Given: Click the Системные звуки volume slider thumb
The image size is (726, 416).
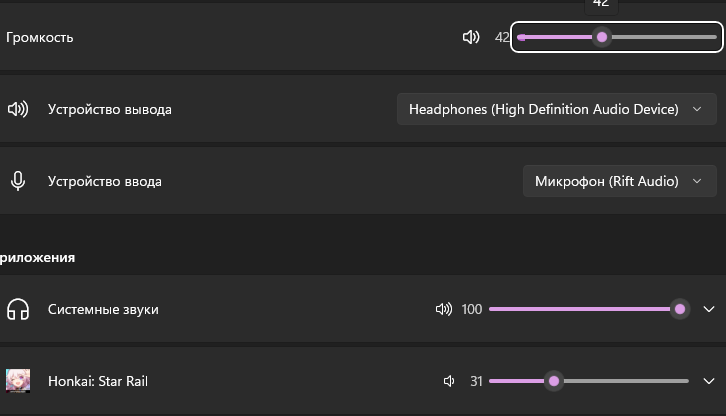Looking at the screenshot, I should point(680,309).
